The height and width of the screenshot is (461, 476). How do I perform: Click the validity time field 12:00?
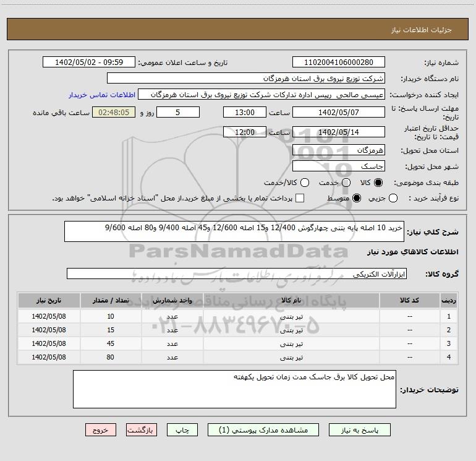[x=245, y=132]
